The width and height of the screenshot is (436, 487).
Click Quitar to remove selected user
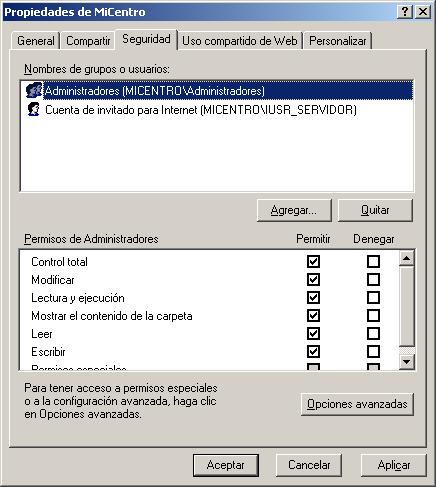click(375, 210)
